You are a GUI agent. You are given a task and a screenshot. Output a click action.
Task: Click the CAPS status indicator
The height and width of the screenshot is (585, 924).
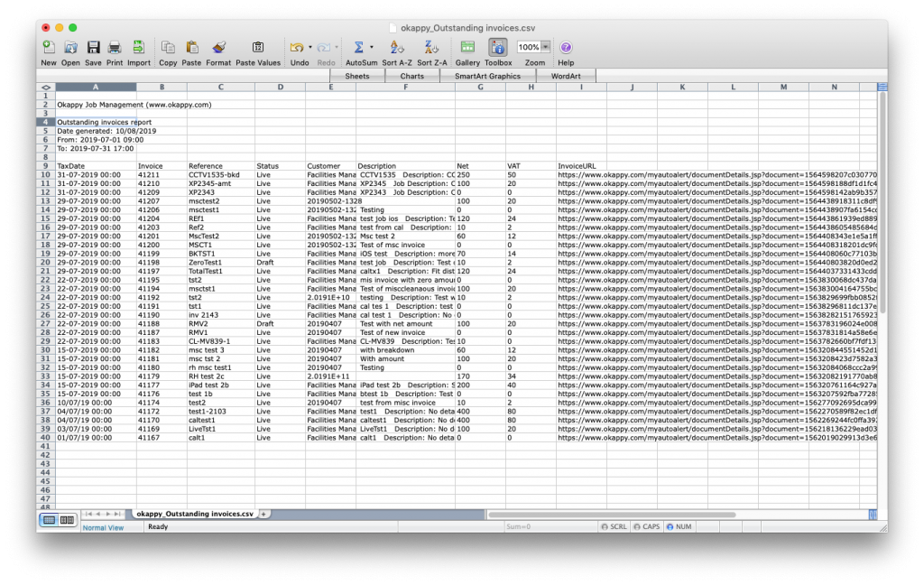point(646,526)
